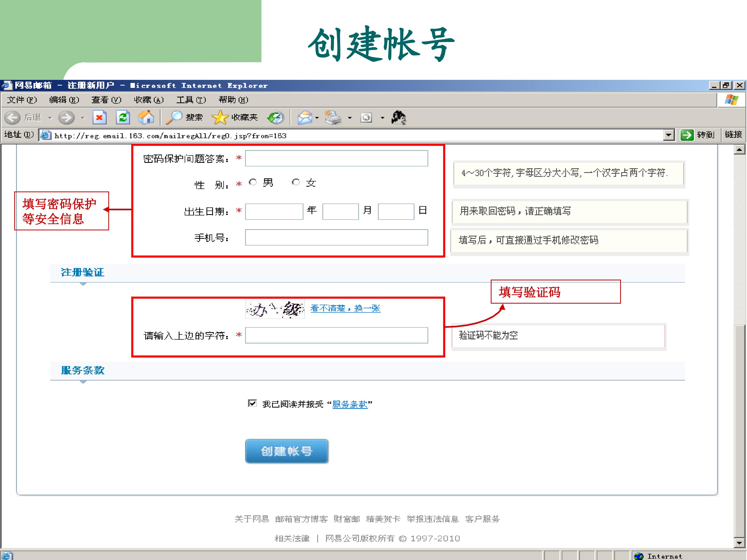Click the 手机号 input field
This screenshot has height=560, width=747.
pos(336,238)
